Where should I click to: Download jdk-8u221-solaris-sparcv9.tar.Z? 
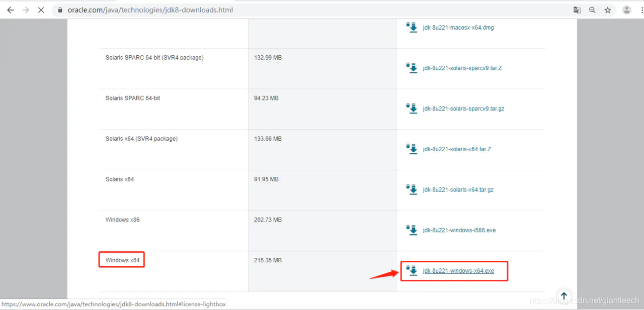pos(462,68)
